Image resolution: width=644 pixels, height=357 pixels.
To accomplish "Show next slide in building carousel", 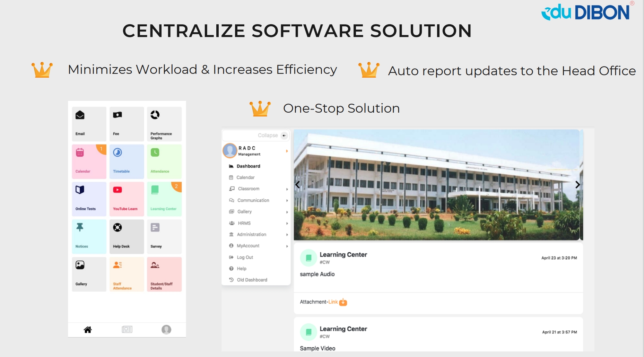I will click(x=577, y=185).
